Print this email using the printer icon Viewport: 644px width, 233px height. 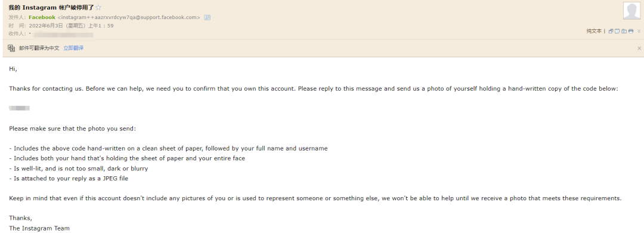(x=631, y=31)
